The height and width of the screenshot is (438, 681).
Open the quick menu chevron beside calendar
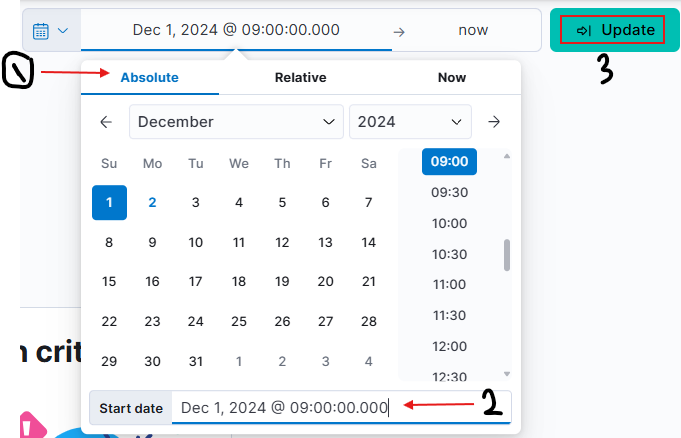[63, 30]
